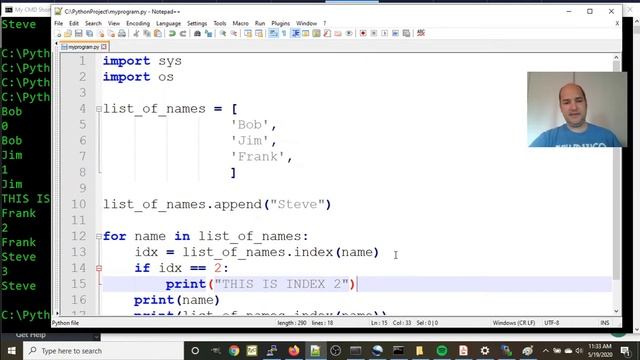This screenshot has height=360, width=640.
Task: Click the UTF-8 encoding status bar entry
Action: [551, 323]
